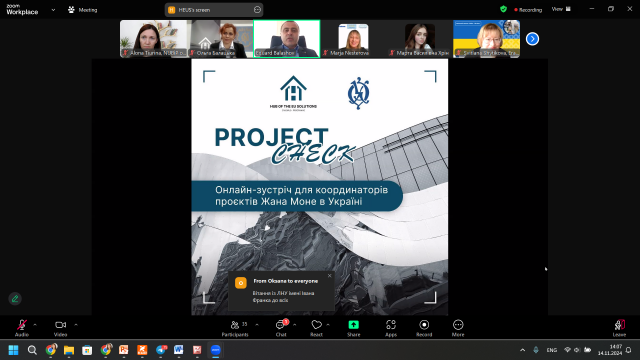Viewport: 640px width, 360px height.
Task: Expand audio options arrow beside Audio
Action: (x=35, y=325)
